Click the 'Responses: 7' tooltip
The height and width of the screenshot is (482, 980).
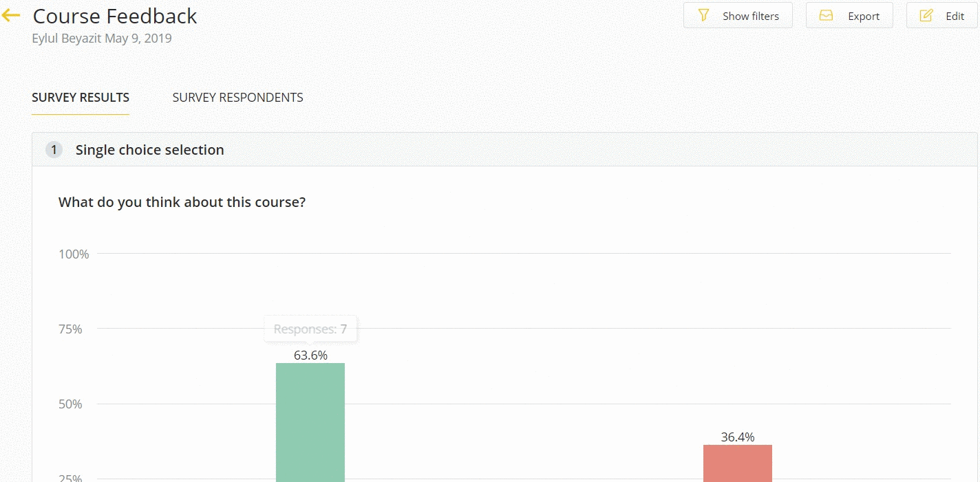click(x=310, y=329)
